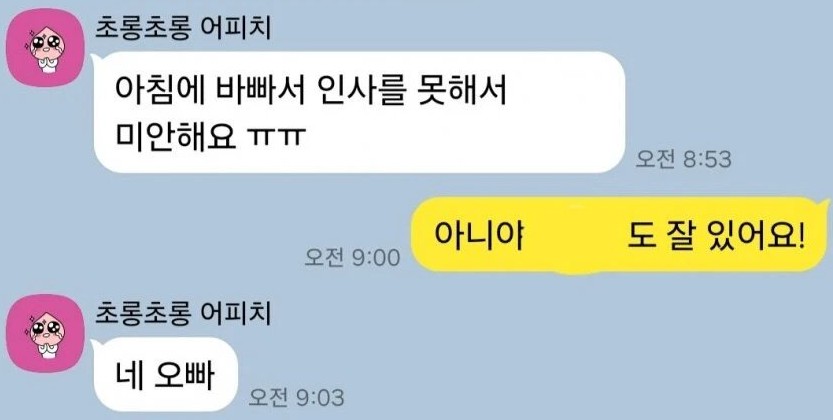
Task: Click the lower "초롱초롱 어피치" sender name
Action: coord(183,313)
